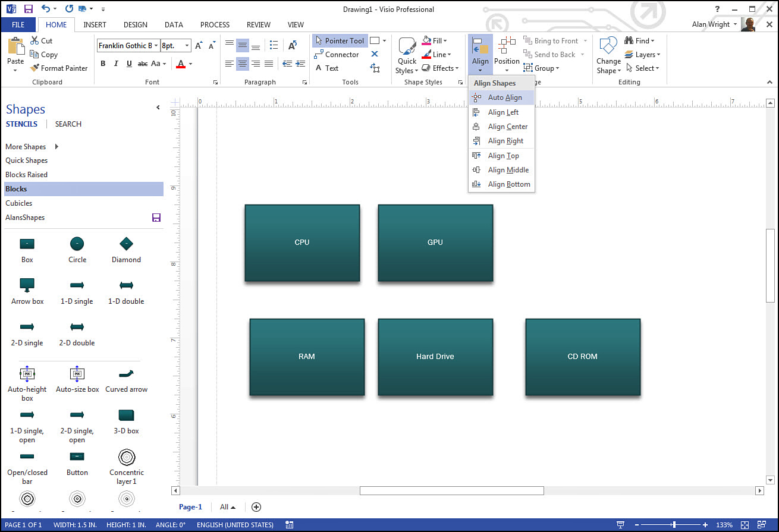Open the Effects dropdown
779x532 pixels.
[x=441, y=68]
